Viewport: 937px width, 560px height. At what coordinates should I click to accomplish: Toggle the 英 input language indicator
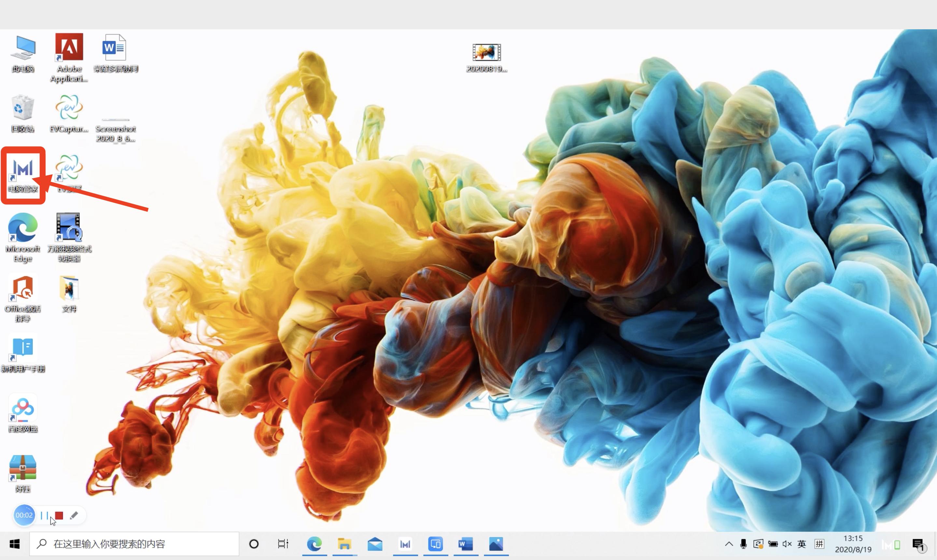click(x=802, y=544)
